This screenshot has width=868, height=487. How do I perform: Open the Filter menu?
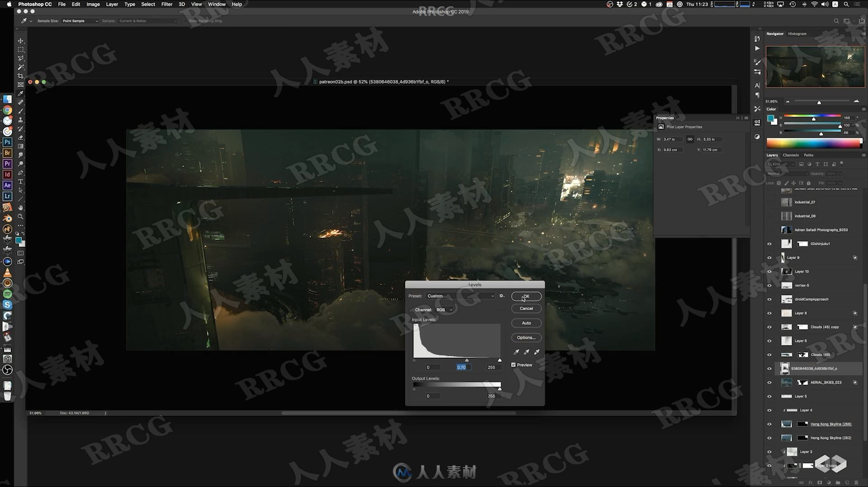(166, 4)
